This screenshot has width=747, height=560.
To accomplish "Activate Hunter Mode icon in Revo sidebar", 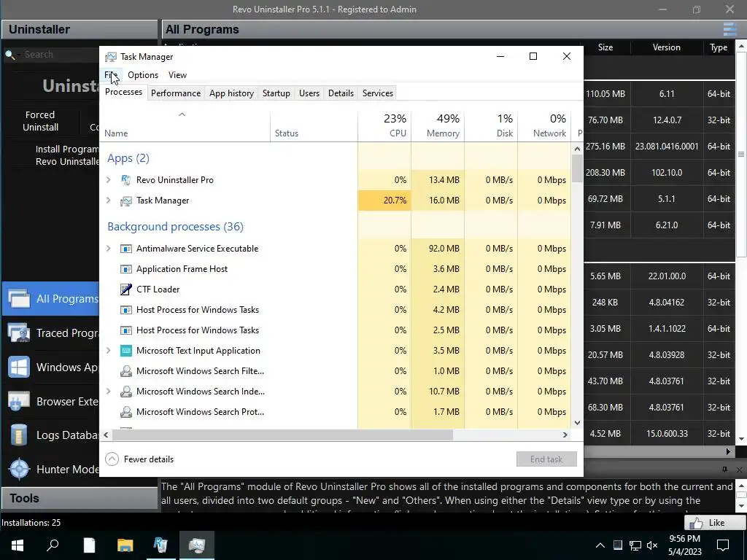I will pos(19,470).
